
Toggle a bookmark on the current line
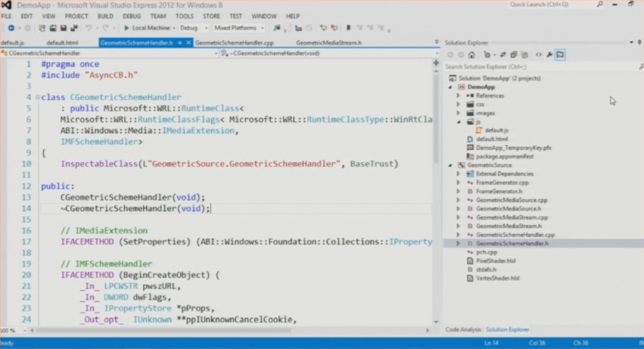[349, 28]
